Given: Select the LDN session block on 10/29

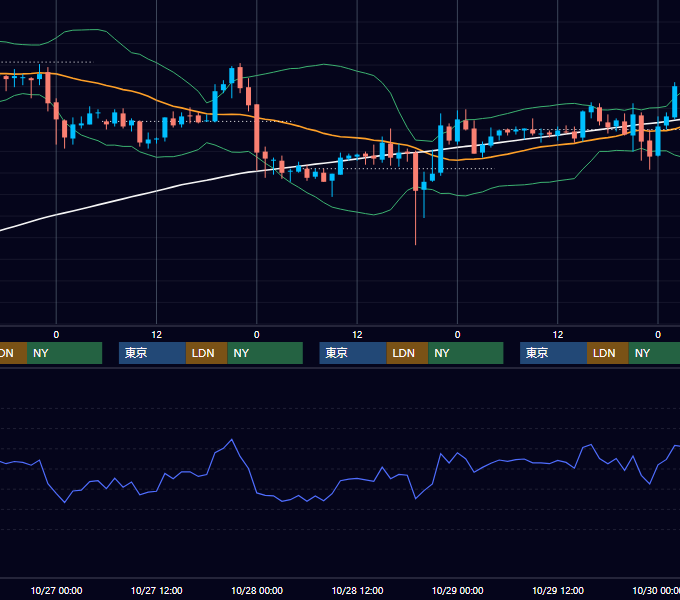Looking at the screenshot, I should tap(608, 353).
